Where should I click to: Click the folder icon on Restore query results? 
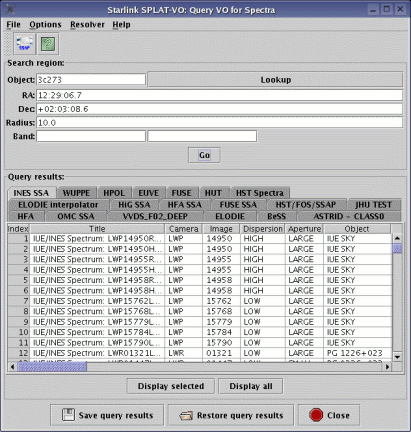[x=186, y=416]
